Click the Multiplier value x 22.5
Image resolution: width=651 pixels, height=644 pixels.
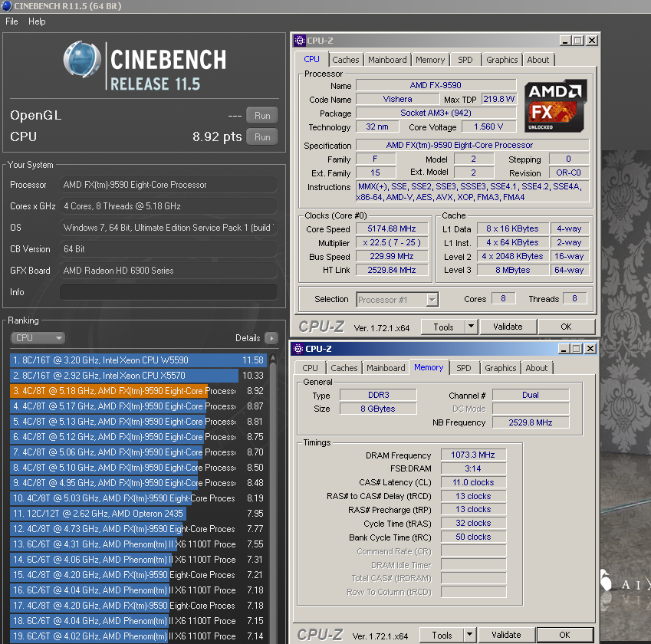tap(392, 242)
